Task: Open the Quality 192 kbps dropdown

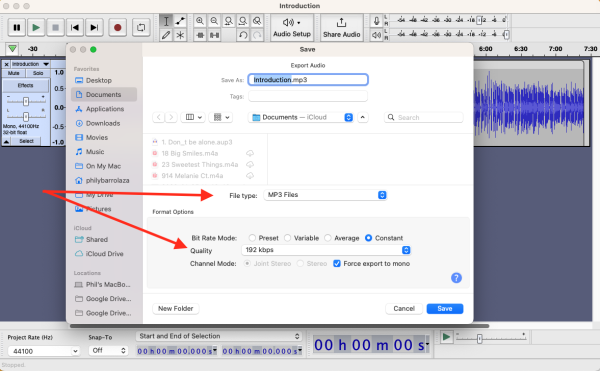Action: 326,250
